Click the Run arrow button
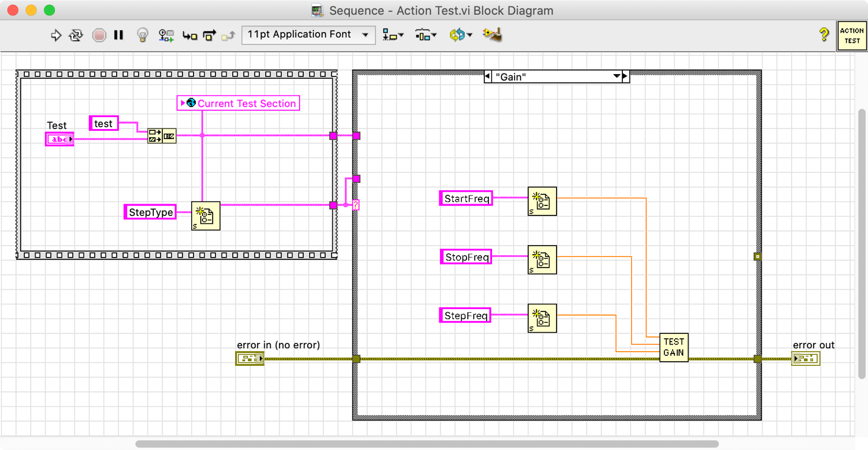 pyautogui.click(x=56, y=36)
